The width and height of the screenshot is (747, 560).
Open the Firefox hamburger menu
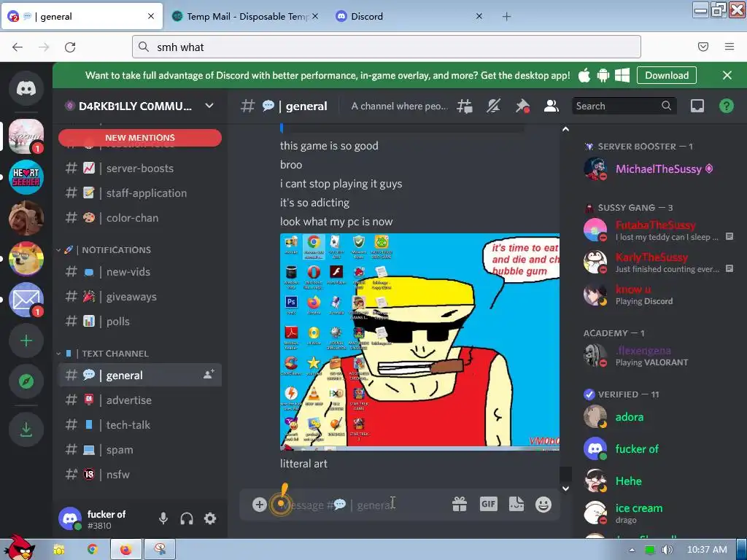[x=729, y=47]
